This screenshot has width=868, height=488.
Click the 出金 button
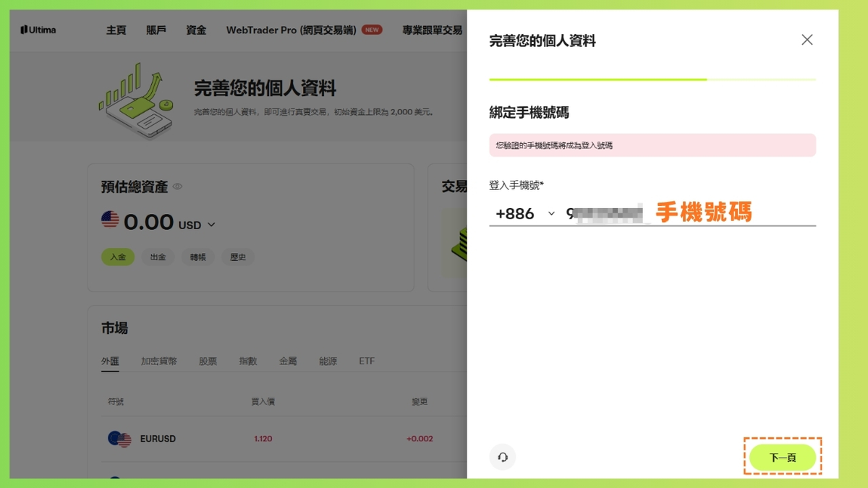click(x=158, y=257)
